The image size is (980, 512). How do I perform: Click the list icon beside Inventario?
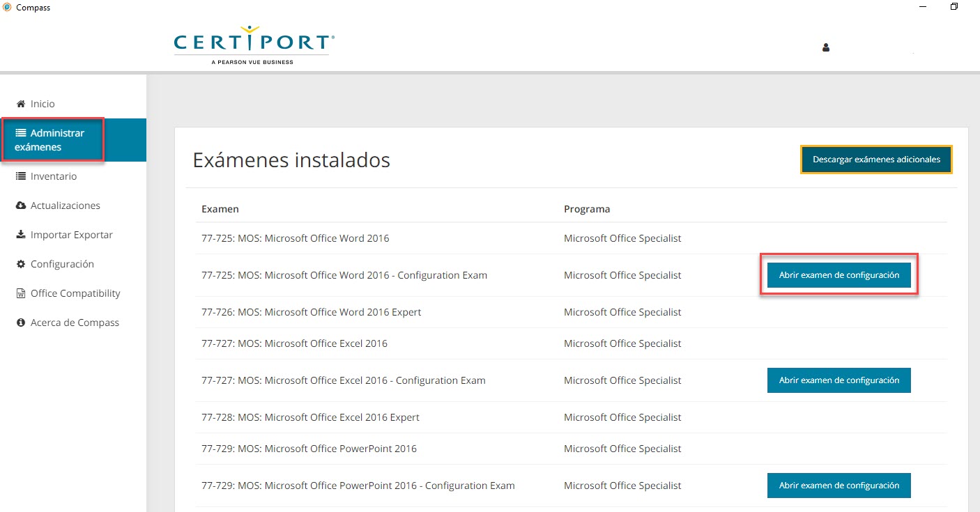click(21, 176)
